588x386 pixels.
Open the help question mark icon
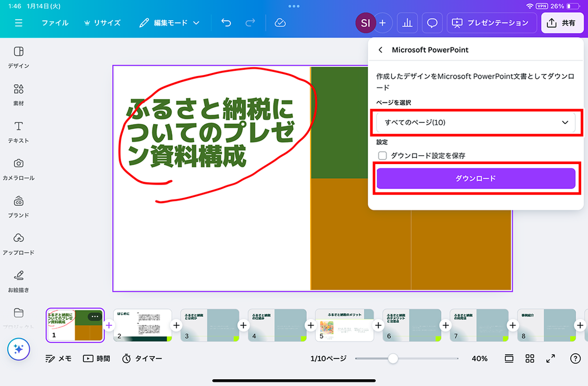coord(576,359)
